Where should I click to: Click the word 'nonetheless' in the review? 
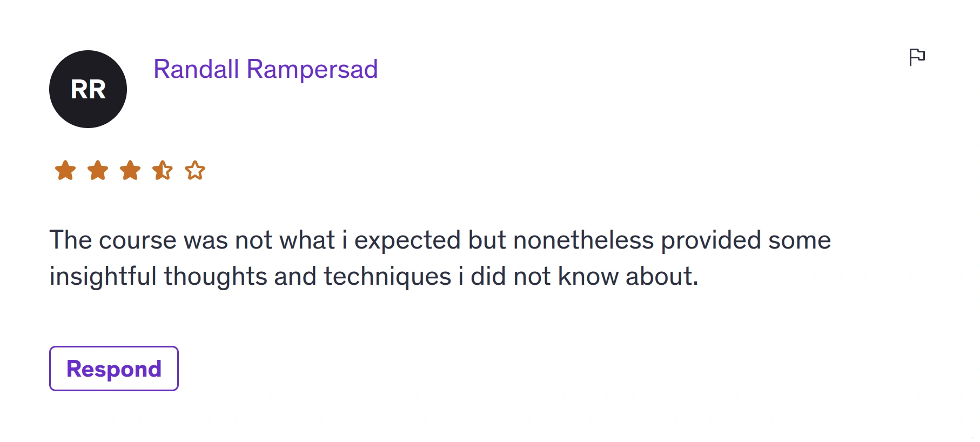(x=583, y=240)
